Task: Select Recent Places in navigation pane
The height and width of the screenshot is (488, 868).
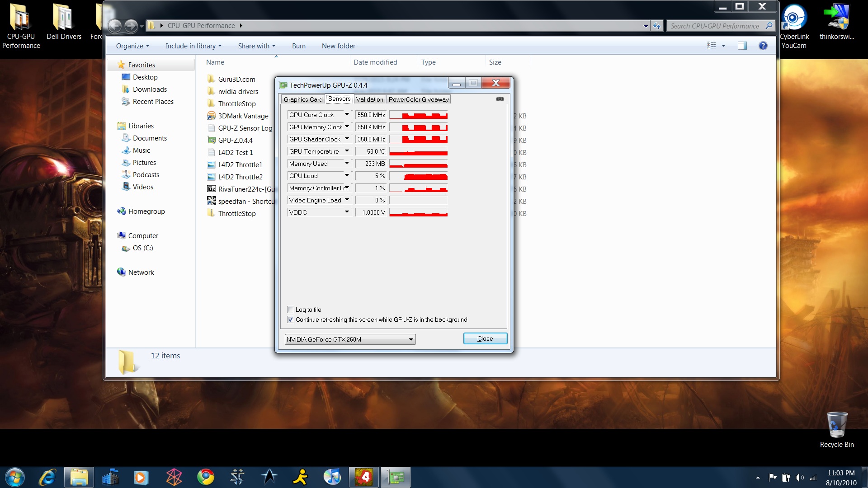Action: tap(153, 102)
